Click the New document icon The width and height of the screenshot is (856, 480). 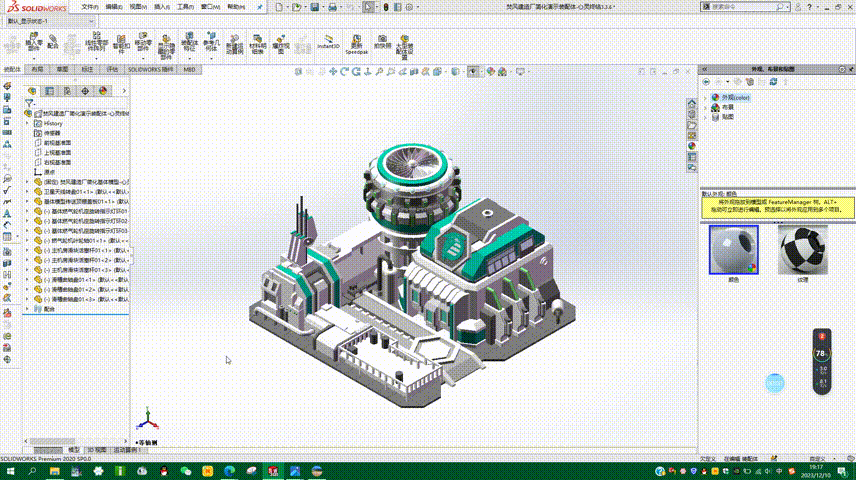click(280, 7)
